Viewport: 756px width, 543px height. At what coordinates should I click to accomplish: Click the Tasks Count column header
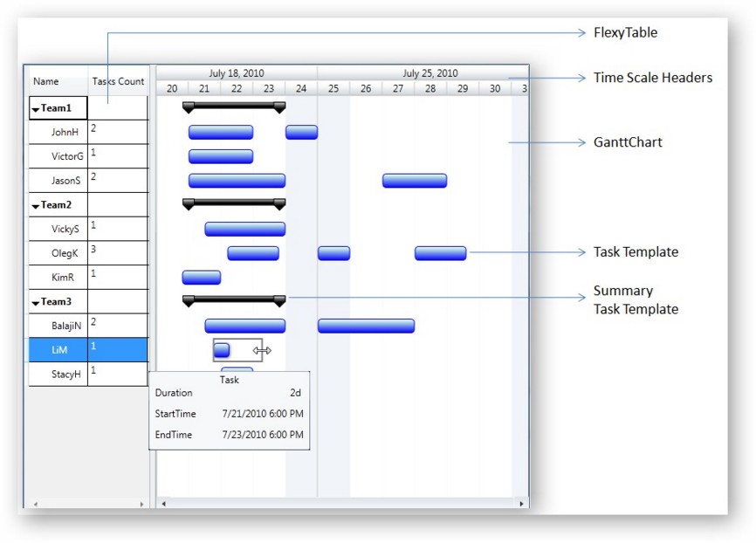pyautogui.click(x=118, y=82)
